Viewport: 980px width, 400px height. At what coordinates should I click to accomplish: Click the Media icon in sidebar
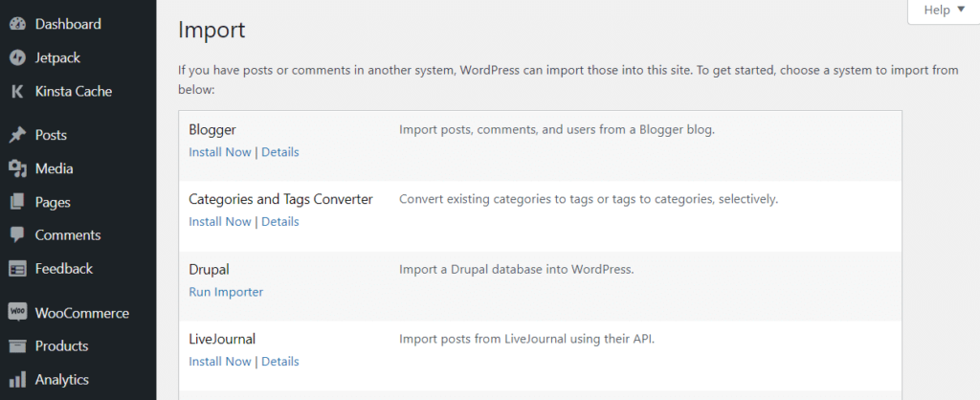pos(17,169)
